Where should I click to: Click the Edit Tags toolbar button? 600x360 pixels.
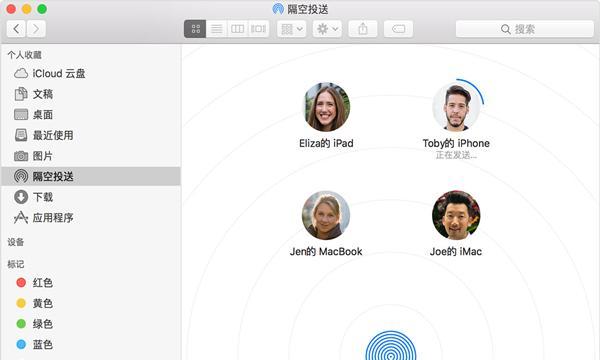point(398,29)
